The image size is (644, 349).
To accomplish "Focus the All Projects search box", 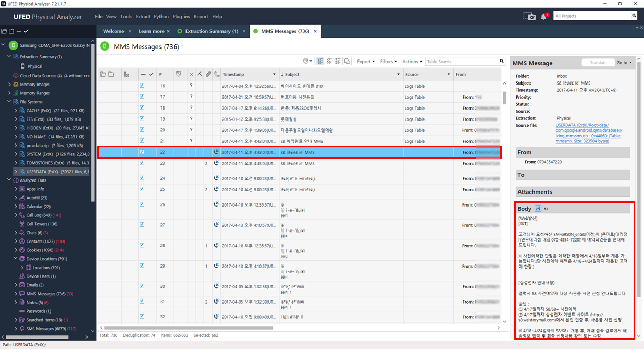I will pyautogui.click(x=591, y=16).
